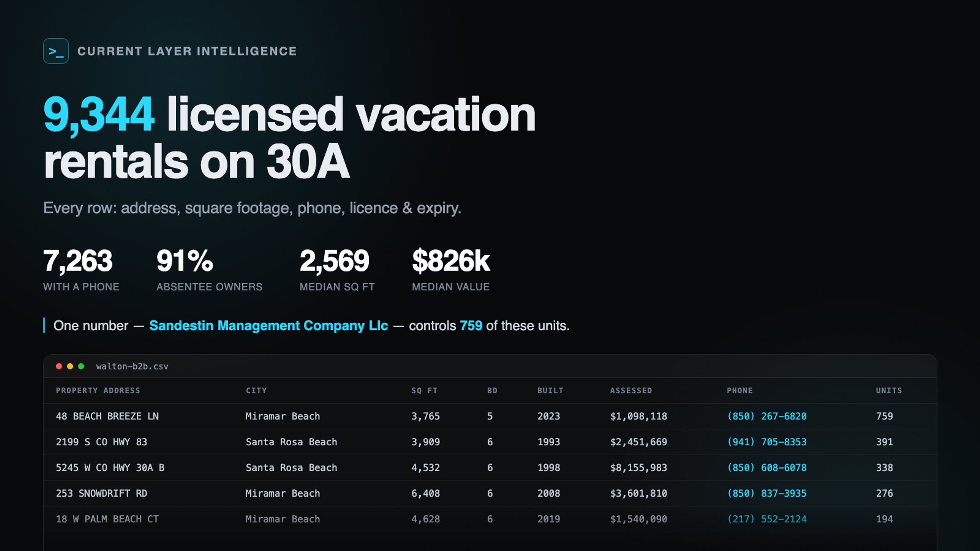Call phone number (941) 705-8353

tap(767, 442)
